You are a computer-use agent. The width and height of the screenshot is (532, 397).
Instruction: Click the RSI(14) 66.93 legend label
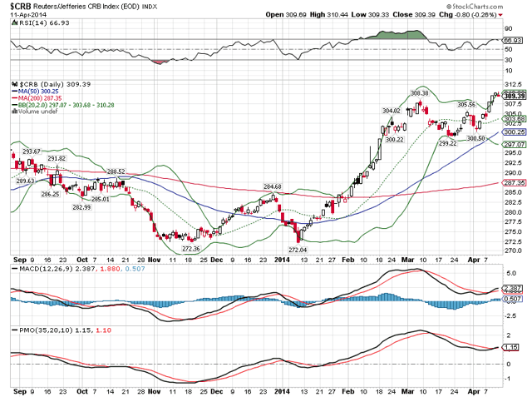click(44, 22)
